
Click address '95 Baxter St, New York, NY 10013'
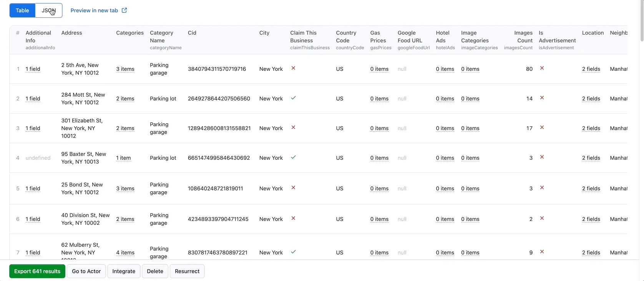[x=84, y=158]
